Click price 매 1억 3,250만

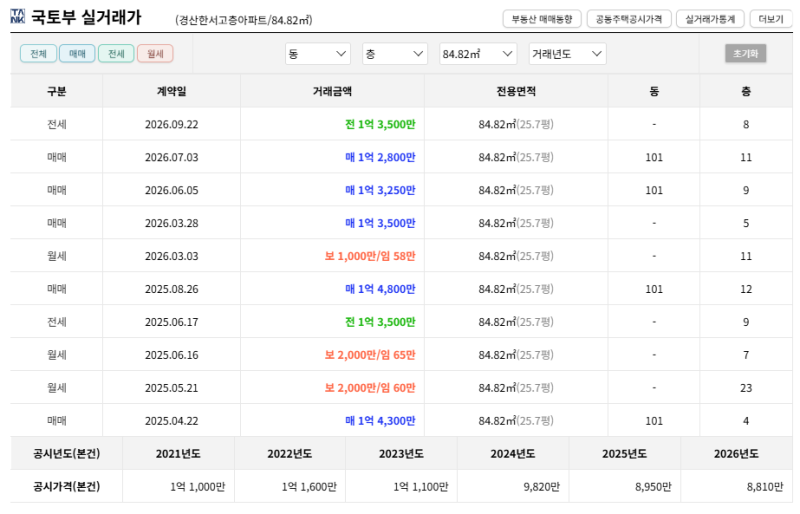[x=380, y=190]
